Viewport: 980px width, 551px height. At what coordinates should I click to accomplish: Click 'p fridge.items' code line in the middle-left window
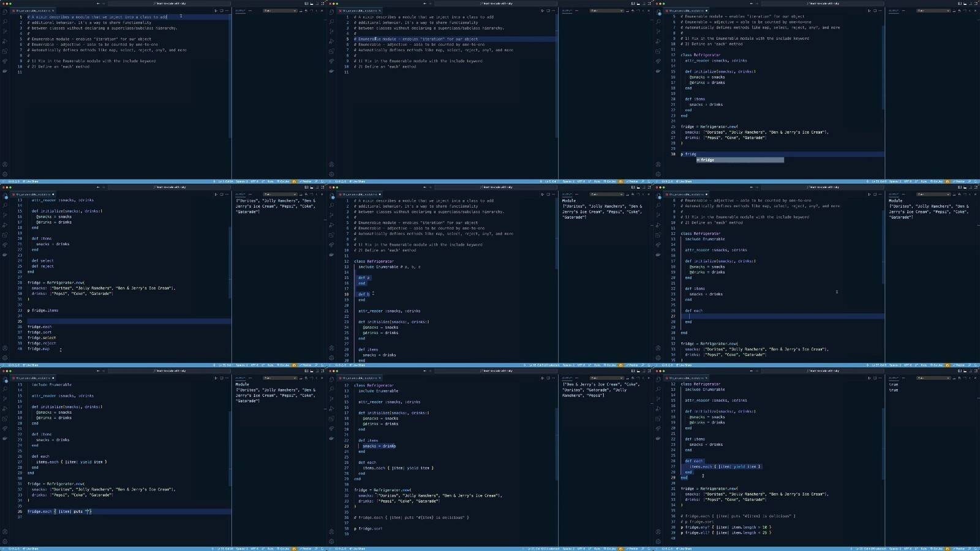coord(43,310)
